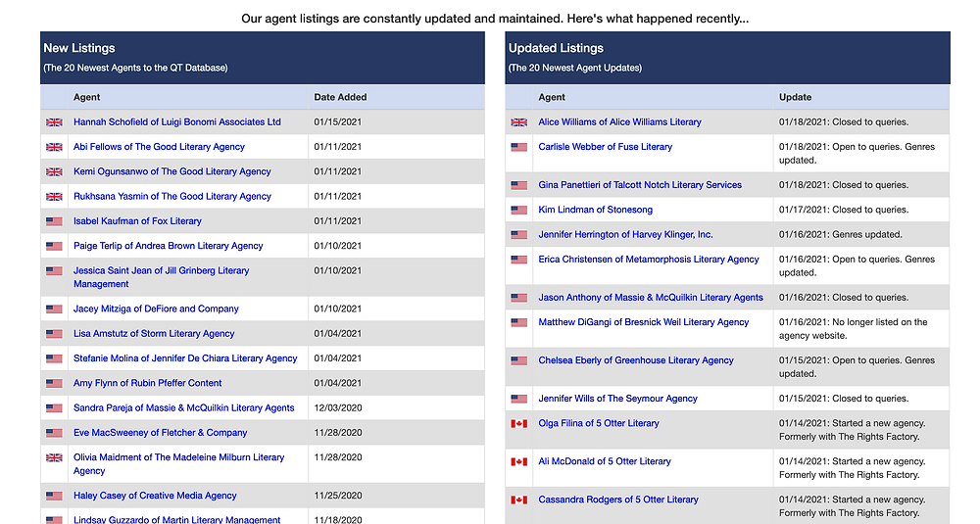Open Sandra Pareja of Massie & McQuilkin link

pyautogui.click(x=184, y=407)
